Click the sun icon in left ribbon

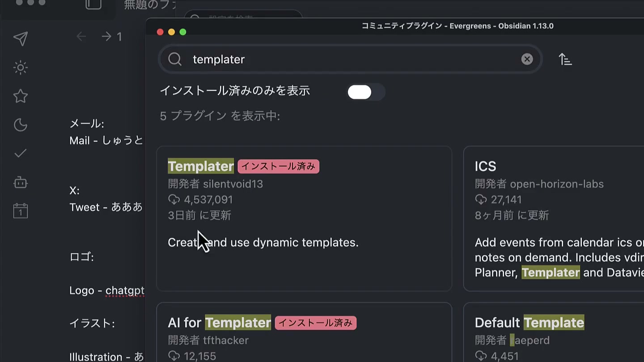21,68
